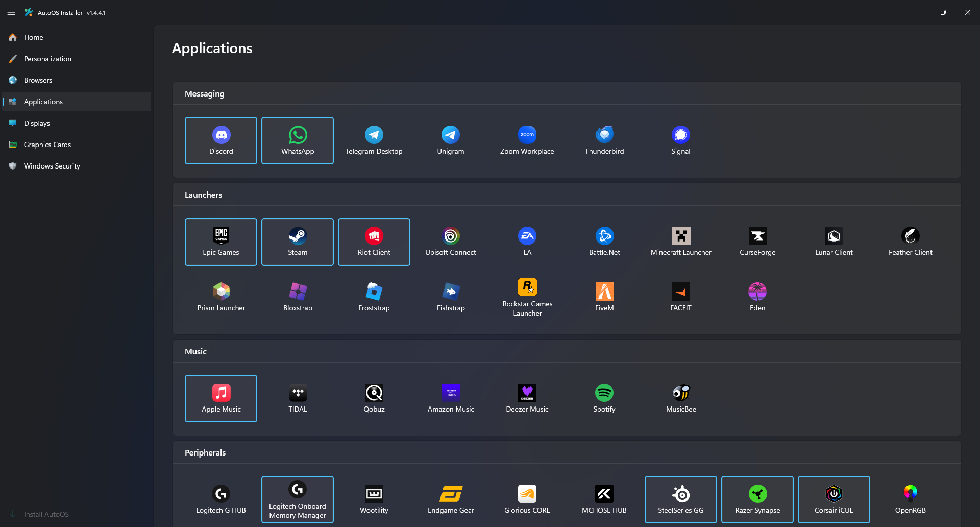
Task: Select the EA launcher tile
Action: (527, 242)
